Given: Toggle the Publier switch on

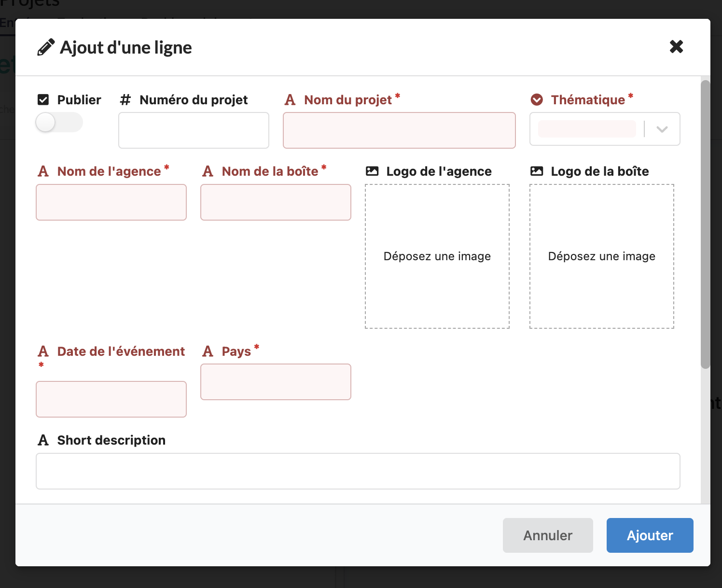Looking at the screenshot, I should tap(59, 122).
